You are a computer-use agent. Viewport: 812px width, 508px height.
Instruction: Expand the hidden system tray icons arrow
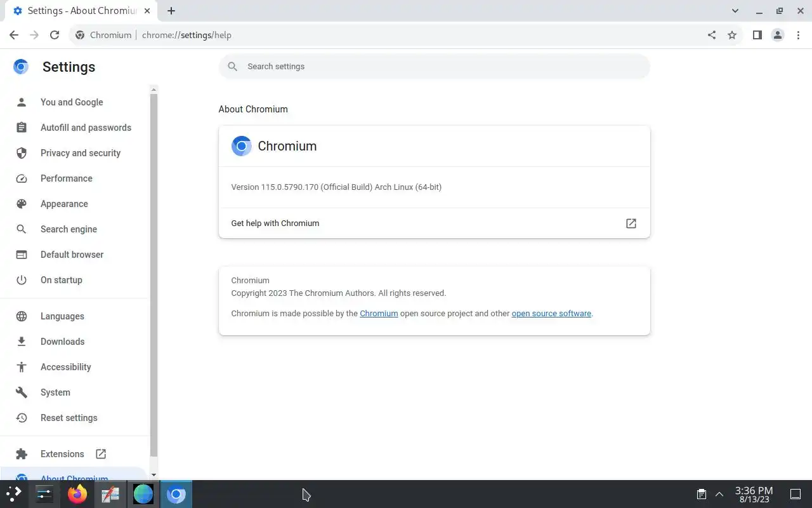pyautogui.click(x=719, y=494)
